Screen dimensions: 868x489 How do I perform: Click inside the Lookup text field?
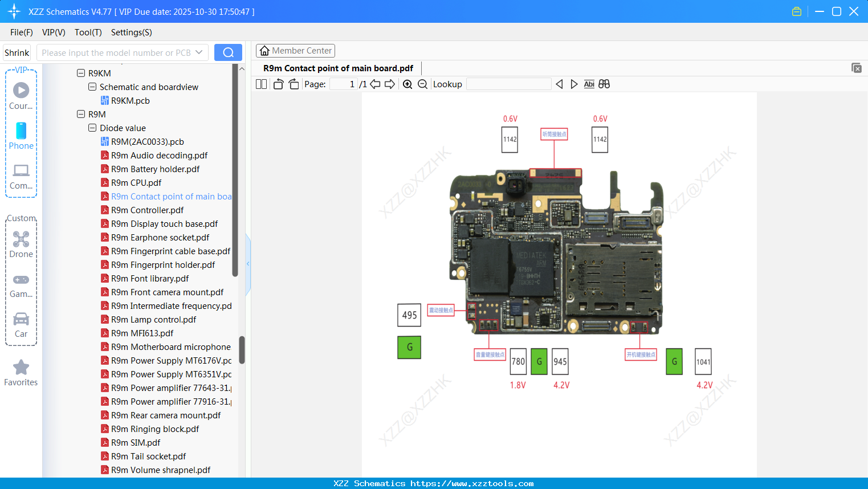[509, 84]
